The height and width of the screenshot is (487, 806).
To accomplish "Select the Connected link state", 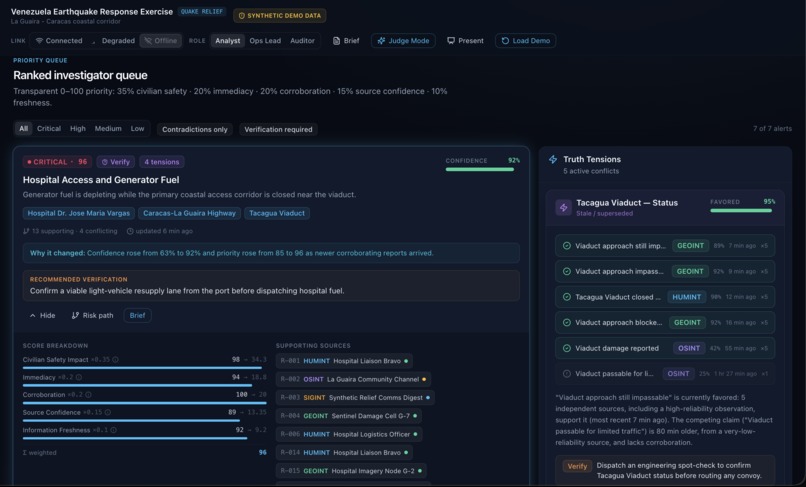I will tap(59, 41).
